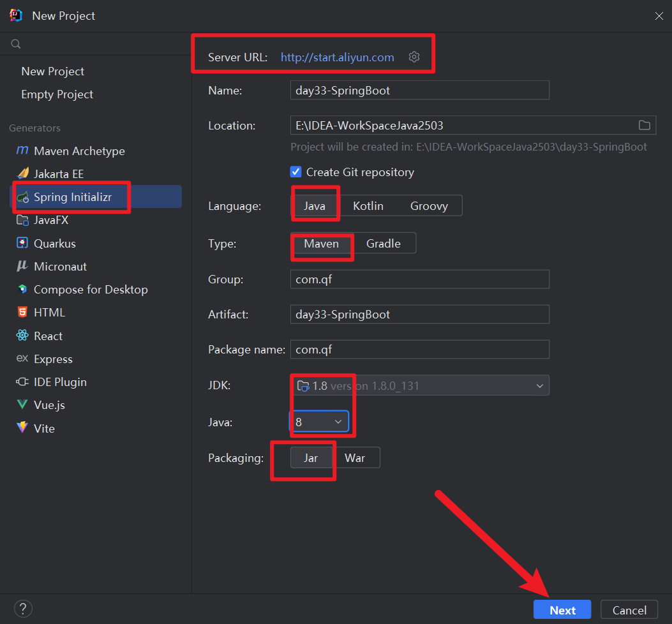672x624 pixels.
Task: Select Kotlin as the language
Action: (x=368, y=205)
